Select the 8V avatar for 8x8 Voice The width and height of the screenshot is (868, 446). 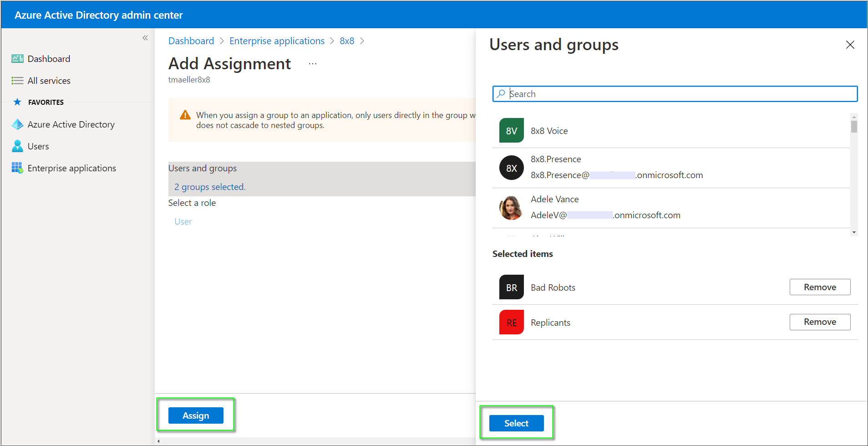[x=512, y=131]
